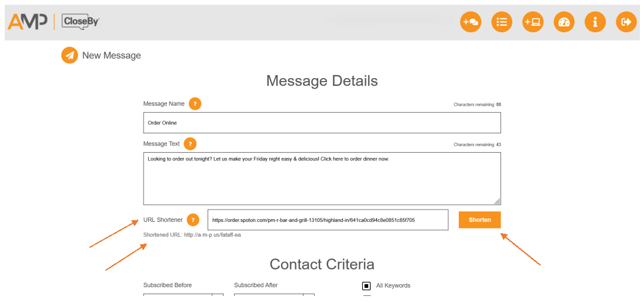Grab the Message Text resize handle
This screenshot has width=644, height=303.
pos(497,201)
